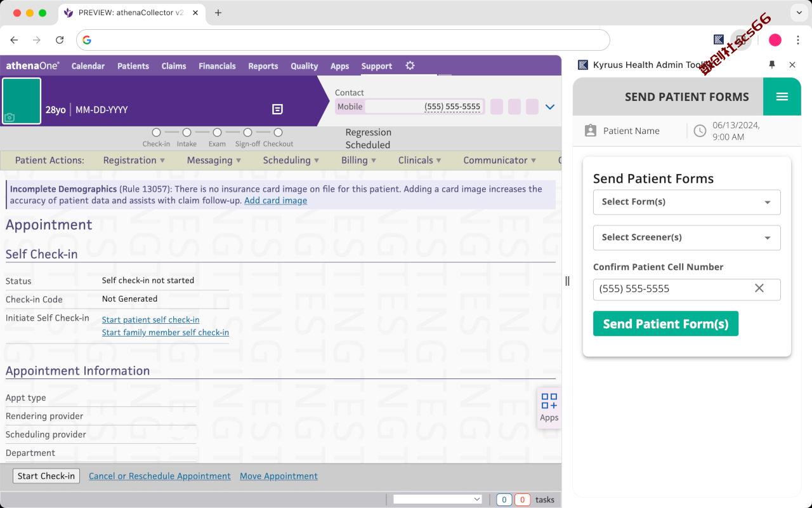Go forward in browser history

click(37, 40)
